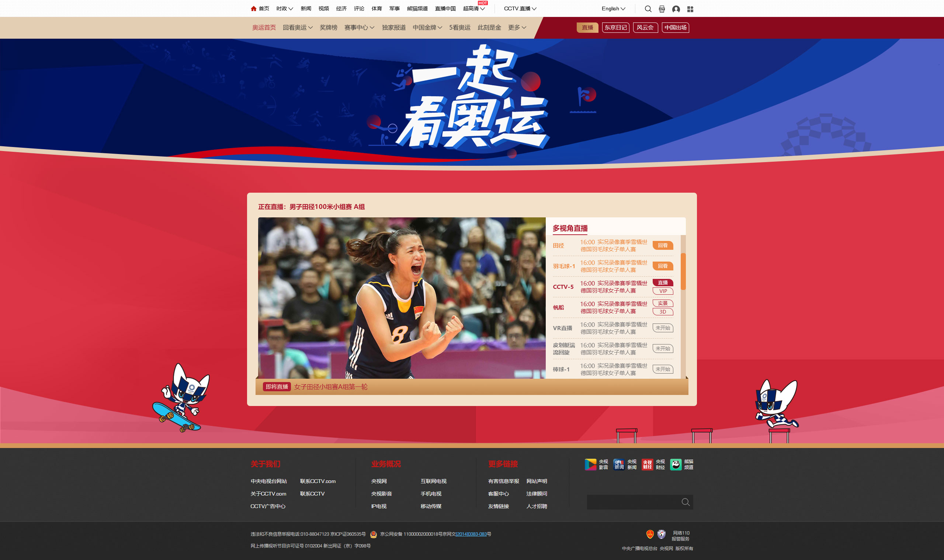The image size is (944, 560).
Task: Click the police badge icon near 京公网安备
Action: pyautogui.click(x=373, y=534)
